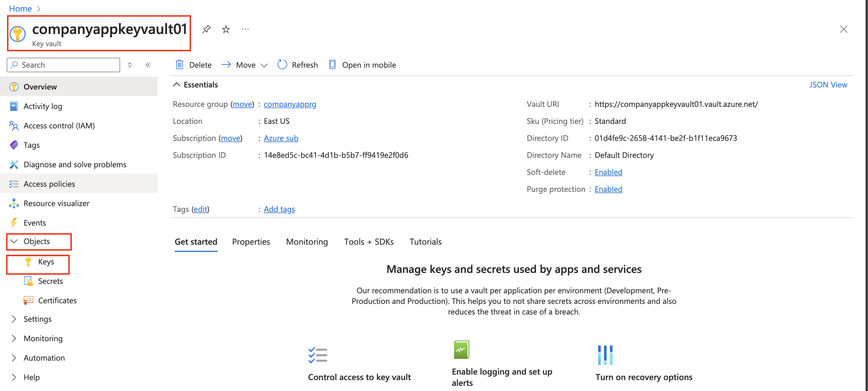
Task: Close the key vault blade
Action: click(843, 29)
